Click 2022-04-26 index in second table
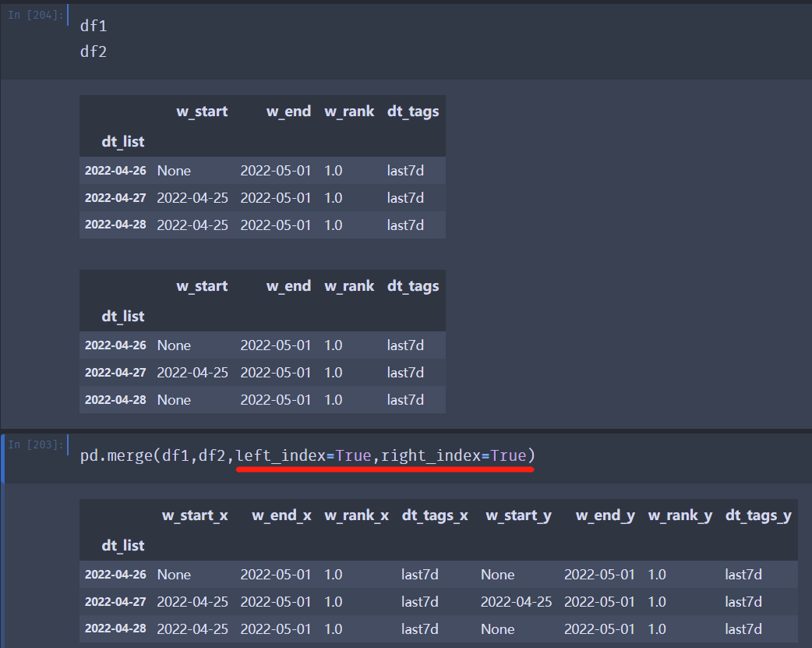Viewport: 812px width, 648px height. [x=115, y=345]
